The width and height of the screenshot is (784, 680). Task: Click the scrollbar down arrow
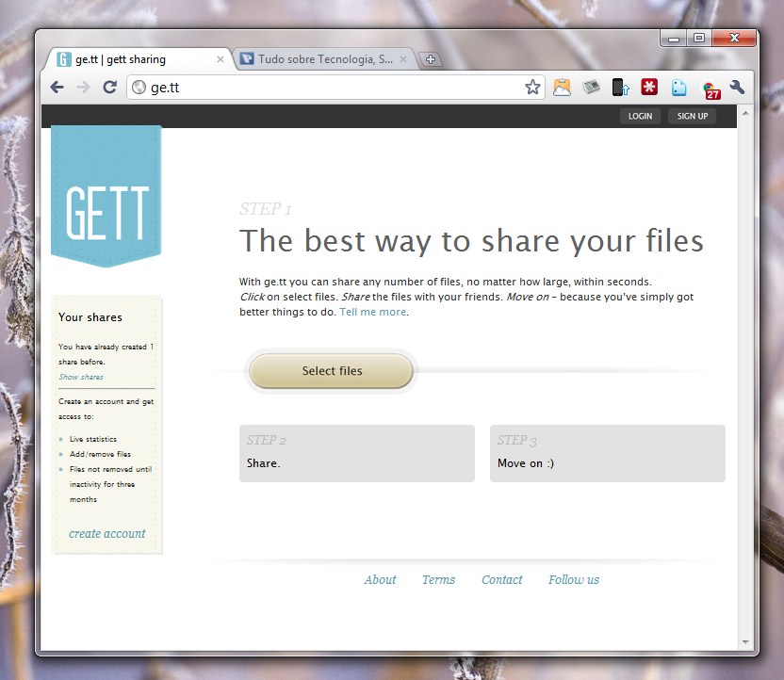745,642
